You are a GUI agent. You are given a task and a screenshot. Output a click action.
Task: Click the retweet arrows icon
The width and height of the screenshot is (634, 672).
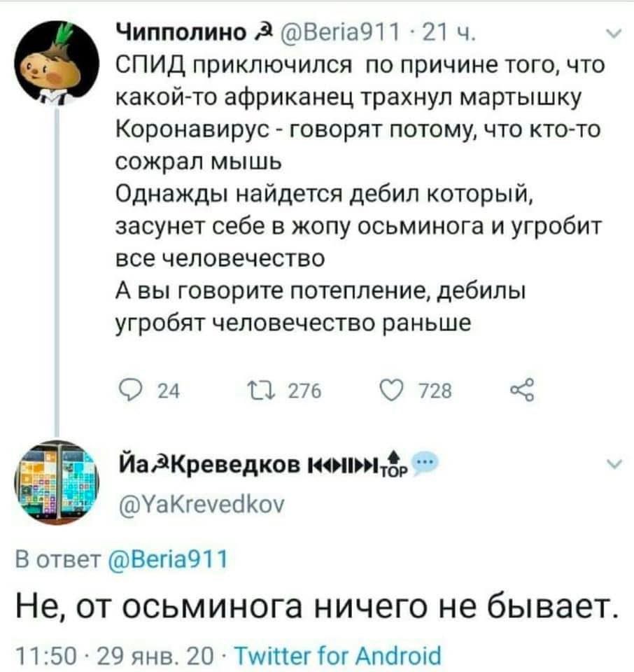[x=260, y=391]
